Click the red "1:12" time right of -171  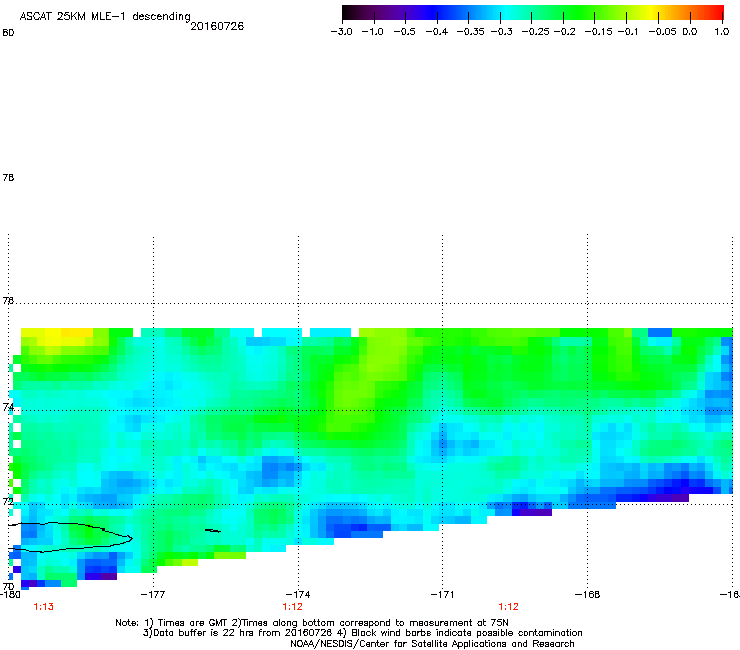click(508, 607)
